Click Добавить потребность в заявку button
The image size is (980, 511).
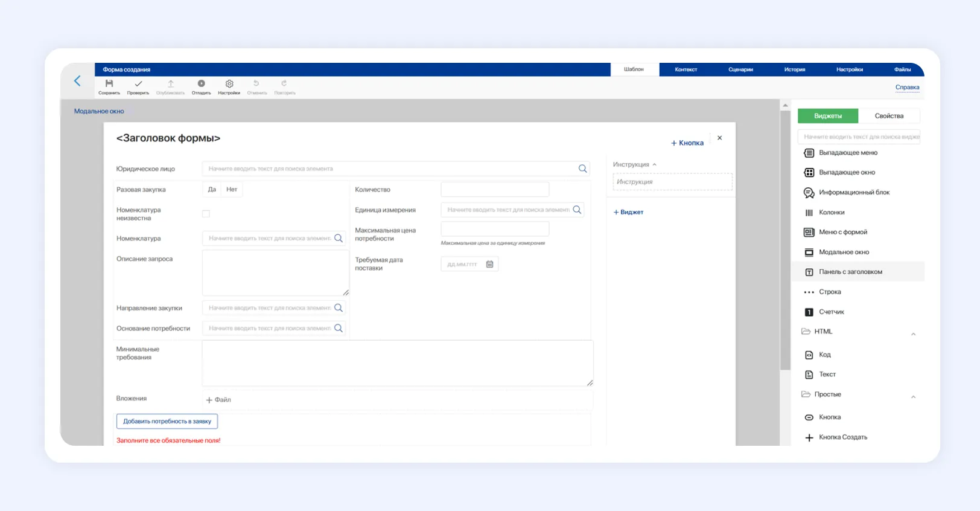click(x=167, y=421)
